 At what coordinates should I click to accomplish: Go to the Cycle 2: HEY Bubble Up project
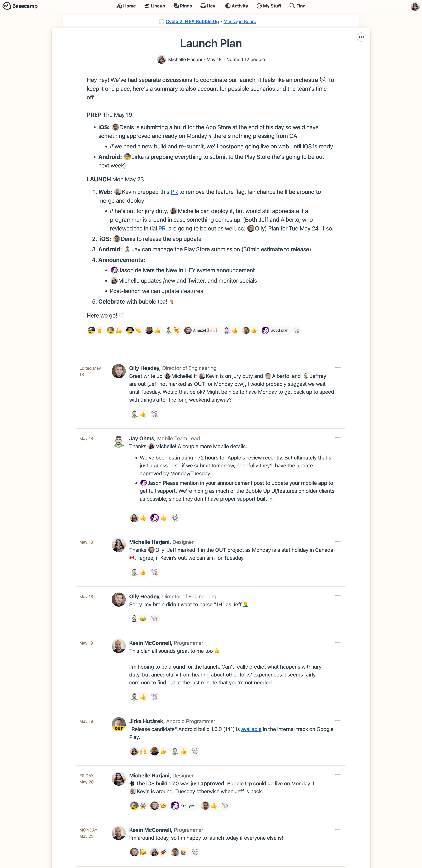click(192, 22)
